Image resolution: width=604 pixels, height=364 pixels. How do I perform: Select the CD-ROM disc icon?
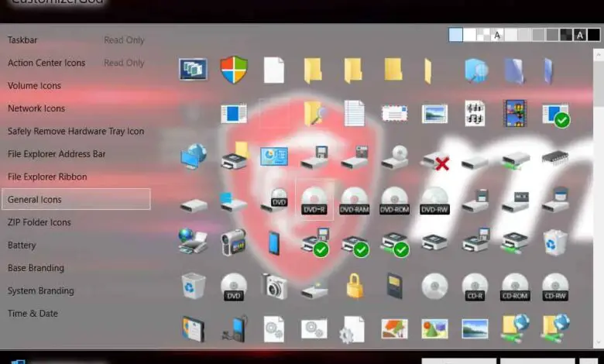click(515, 287)
